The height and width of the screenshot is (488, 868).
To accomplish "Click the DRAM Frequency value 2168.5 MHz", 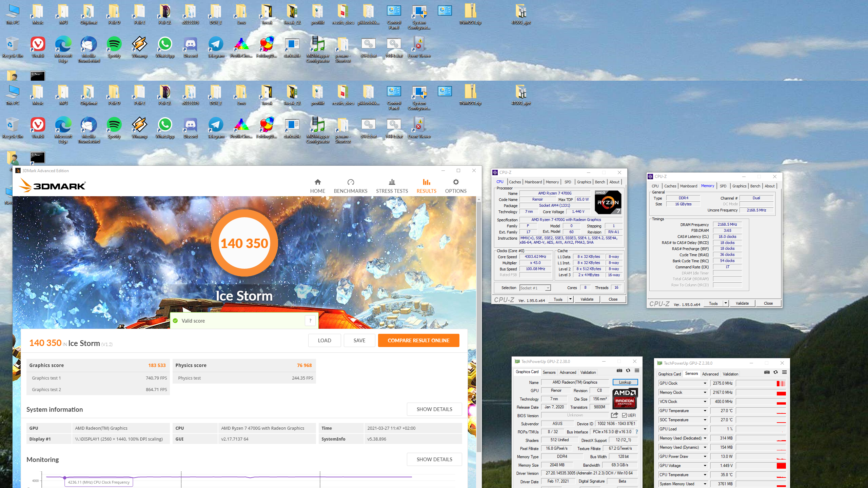I will [x=727, y=224].
